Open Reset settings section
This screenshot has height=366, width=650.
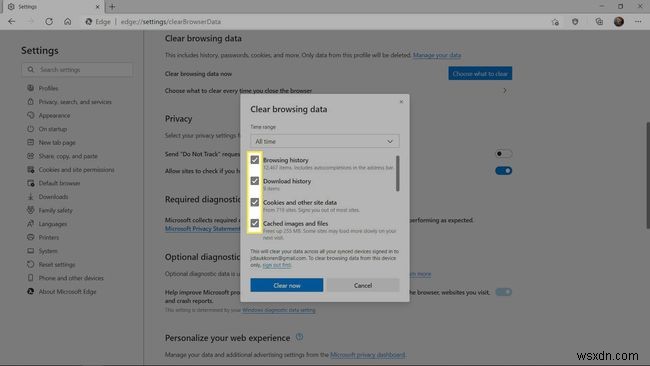coord(57,265)
